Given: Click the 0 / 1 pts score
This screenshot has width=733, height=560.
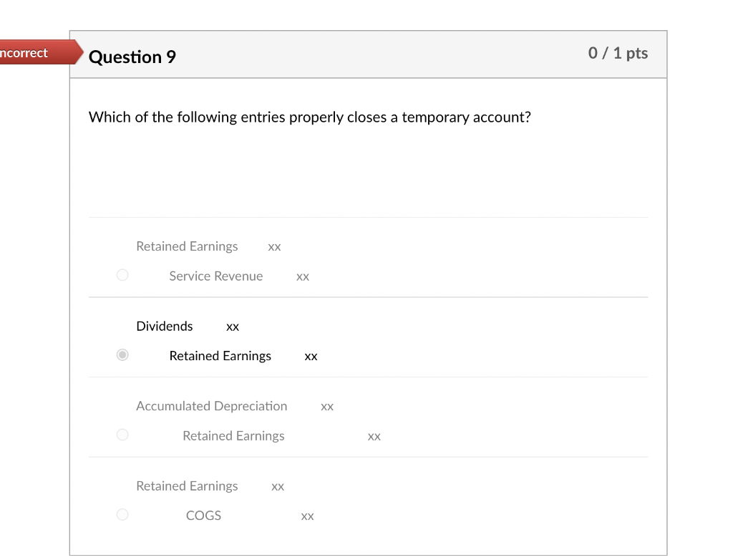Looking at the screenshot, I should pyautogui.click(x=618, y=53).
